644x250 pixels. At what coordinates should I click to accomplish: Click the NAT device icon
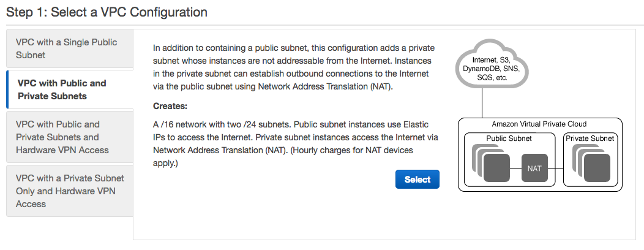click(534, 168)
